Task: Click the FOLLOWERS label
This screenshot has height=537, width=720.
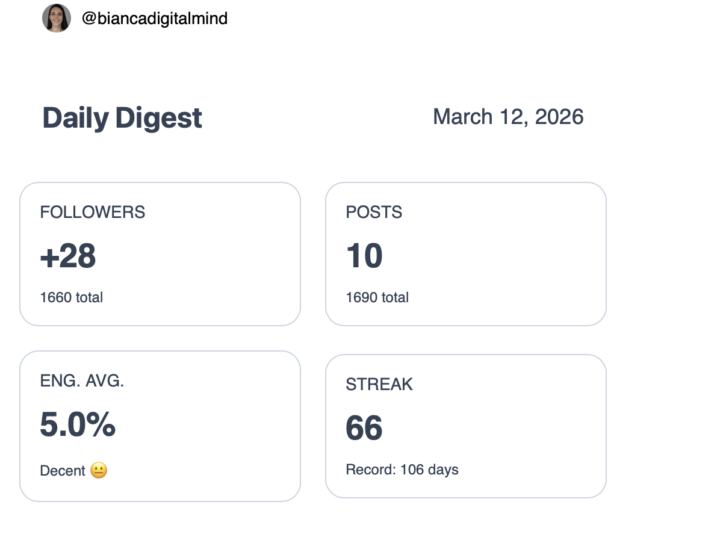Action: click(92, 212)
